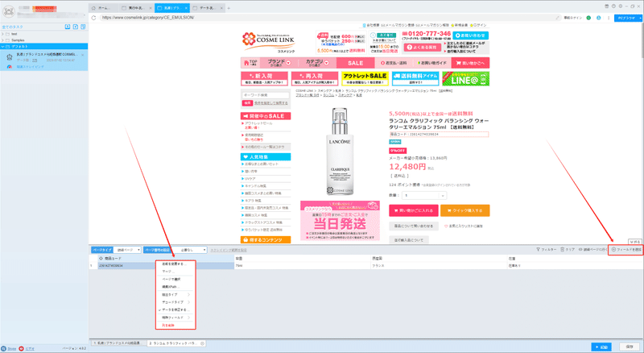Click the arrow icon in the 全てのタスク header

(68, 27)
